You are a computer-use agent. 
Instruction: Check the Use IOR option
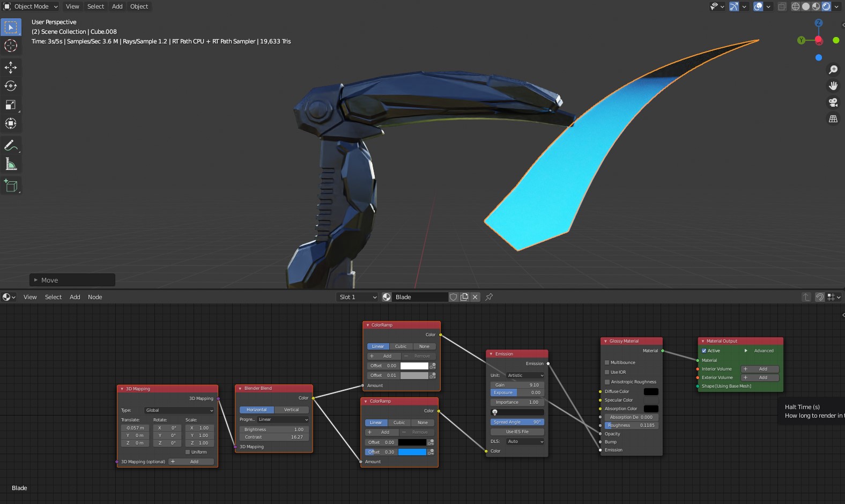pos(607,372)
